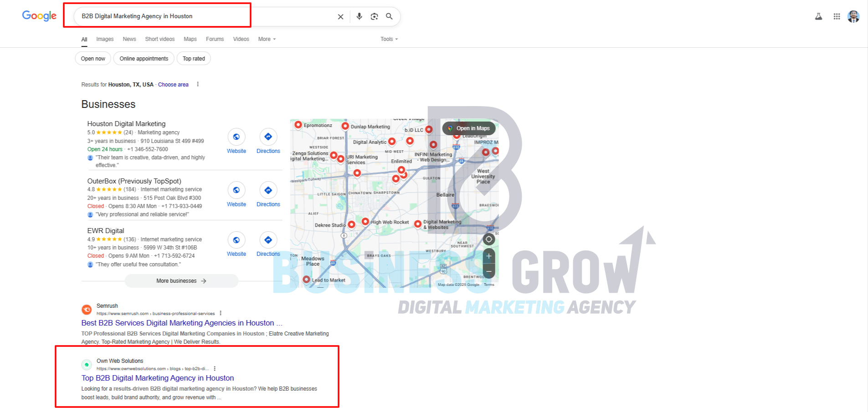
Task: Click three-dot options next to Choose area
Action: click(198, 84)
